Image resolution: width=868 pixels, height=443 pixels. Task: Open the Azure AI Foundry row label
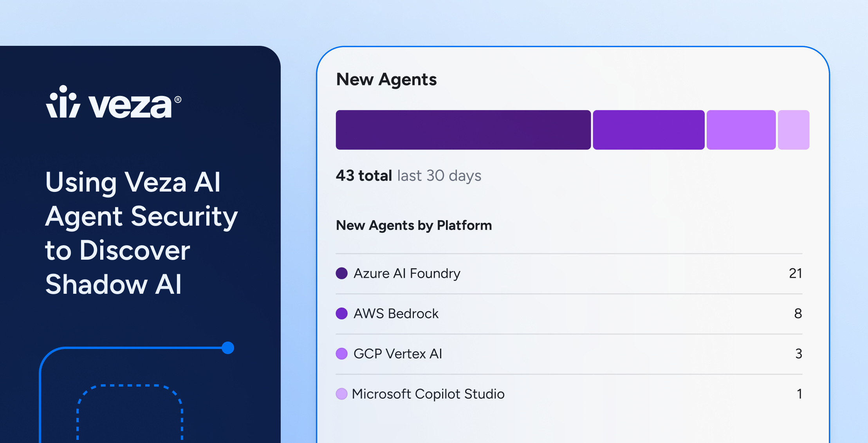407,273
